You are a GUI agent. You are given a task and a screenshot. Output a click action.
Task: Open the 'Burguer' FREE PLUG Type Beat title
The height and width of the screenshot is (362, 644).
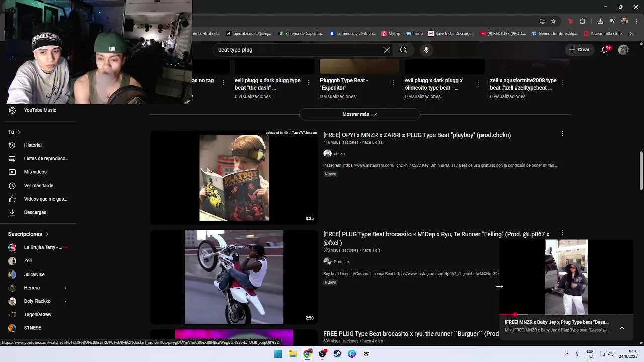[x=411, y=334]
